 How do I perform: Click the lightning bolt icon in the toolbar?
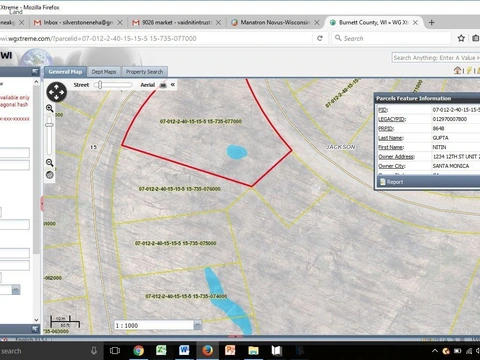[469, 70]
